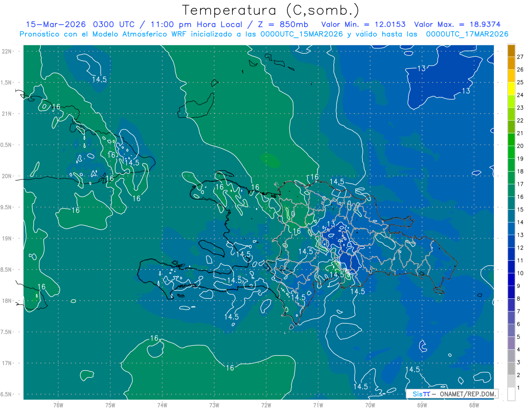
Task: Click the upper "13" contour label near 22N
Action: 422,68
